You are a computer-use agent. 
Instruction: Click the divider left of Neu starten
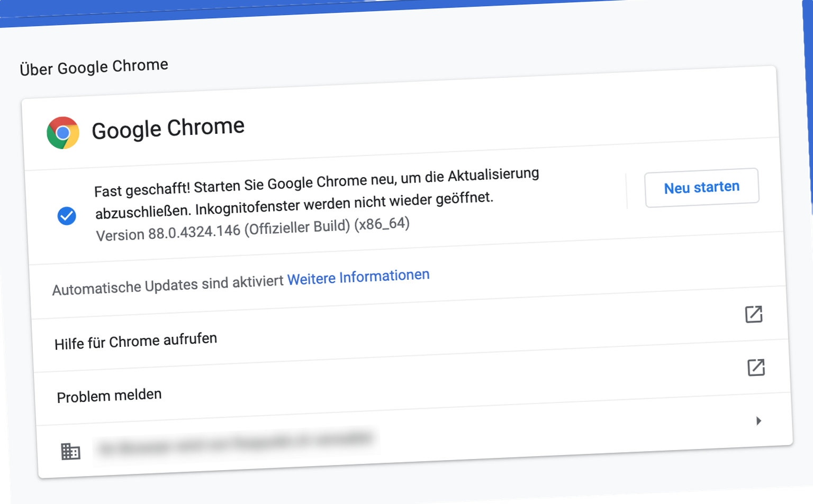(x=627, y=191)
